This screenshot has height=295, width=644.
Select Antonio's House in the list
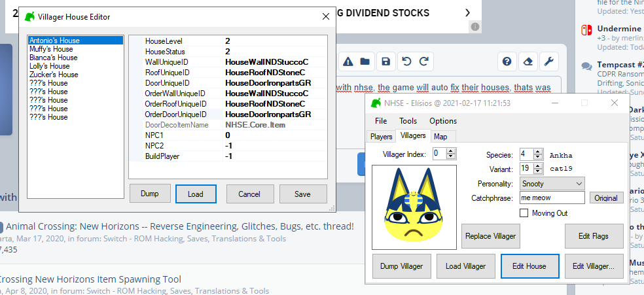pyautogui.click(x=75, y=40)
